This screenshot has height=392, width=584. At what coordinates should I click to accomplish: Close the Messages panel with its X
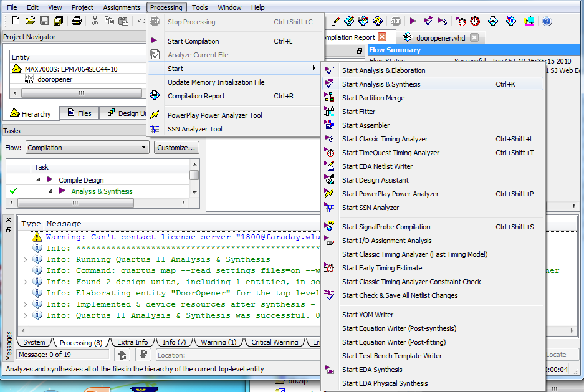click(9, 219)
